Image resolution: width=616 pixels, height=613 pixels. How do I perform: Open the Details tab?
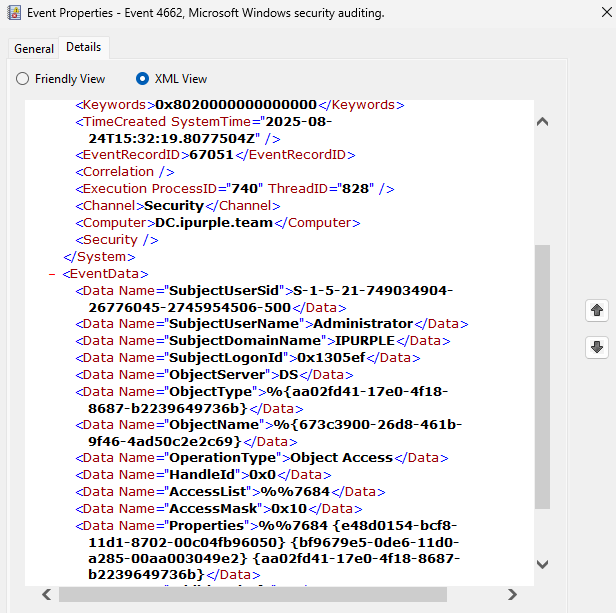pyautogui.click(x=84, y=48)
